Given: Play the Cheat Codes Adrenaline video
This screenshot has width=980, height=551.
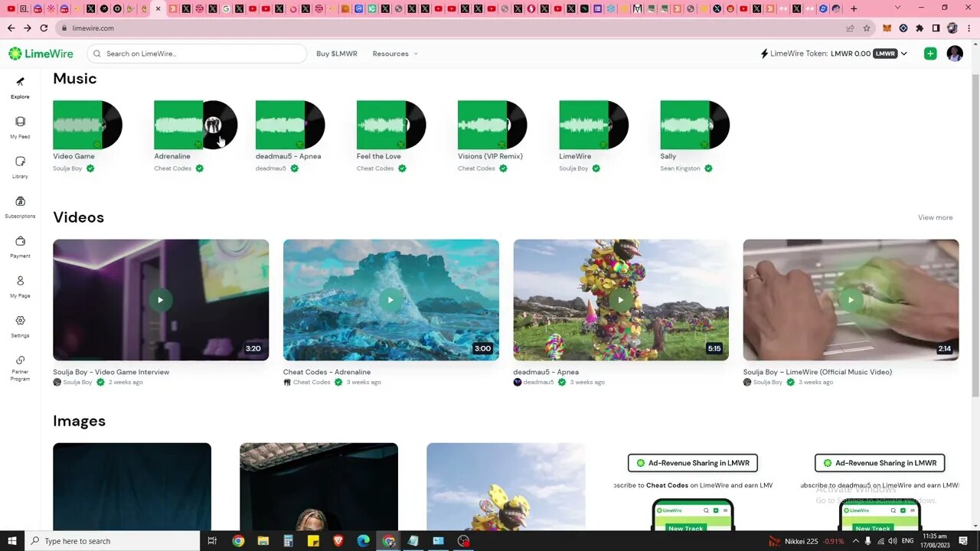Looking at the screenshot, I should pyautogui.click(x=390, y=300).
